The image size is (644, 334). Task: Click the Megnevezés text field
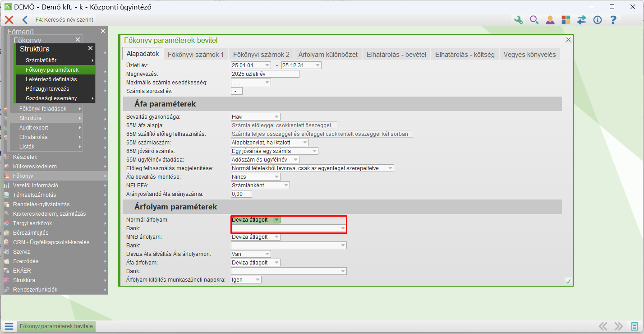click(x=265, y=74)
